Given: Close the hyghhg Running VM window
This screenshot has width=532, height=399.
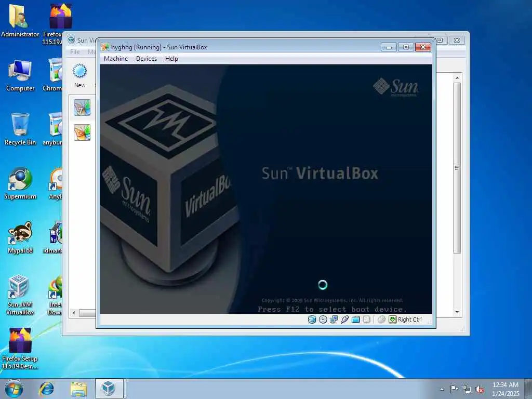Looking at the screenshot, I should [x=423, y=47].
